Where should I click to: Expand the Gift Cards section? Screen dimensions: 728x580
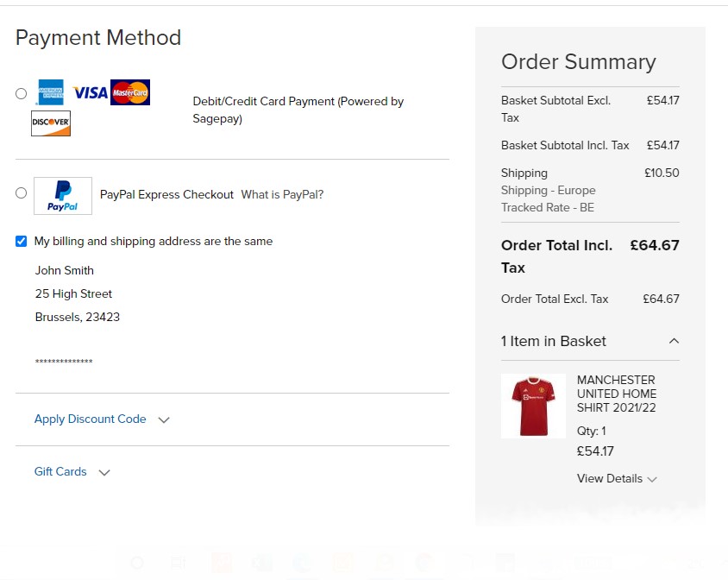(60, 472)
